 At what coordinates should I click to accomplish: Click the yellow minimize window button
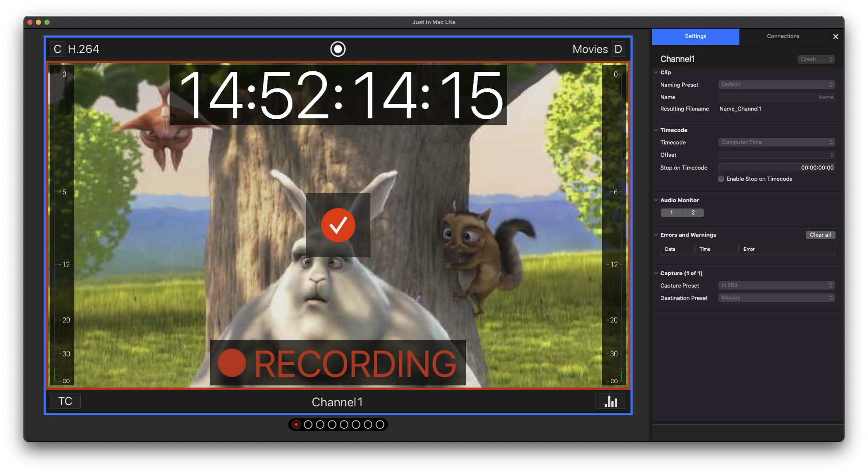(x=38, y=22)
